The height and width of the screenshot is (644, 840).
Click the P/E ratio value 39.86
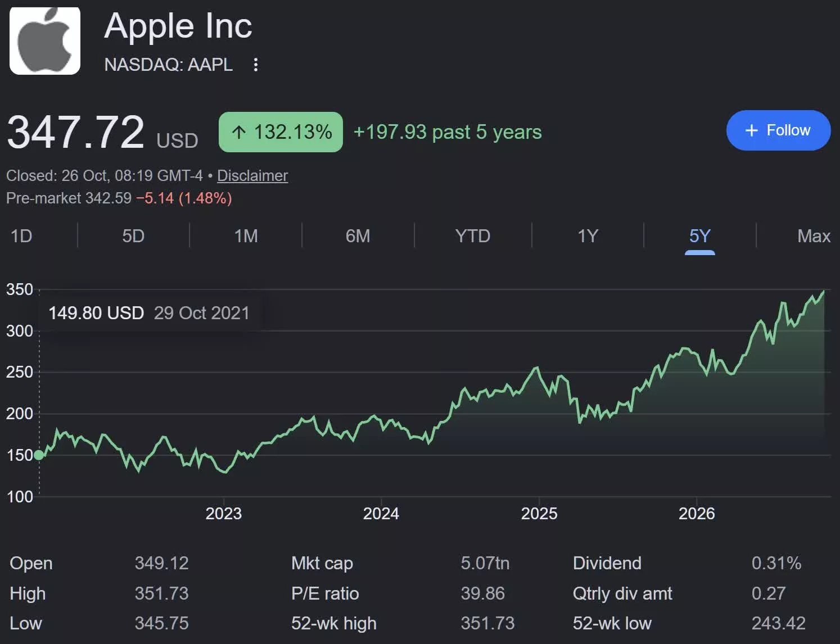click(x=482, y=593)
